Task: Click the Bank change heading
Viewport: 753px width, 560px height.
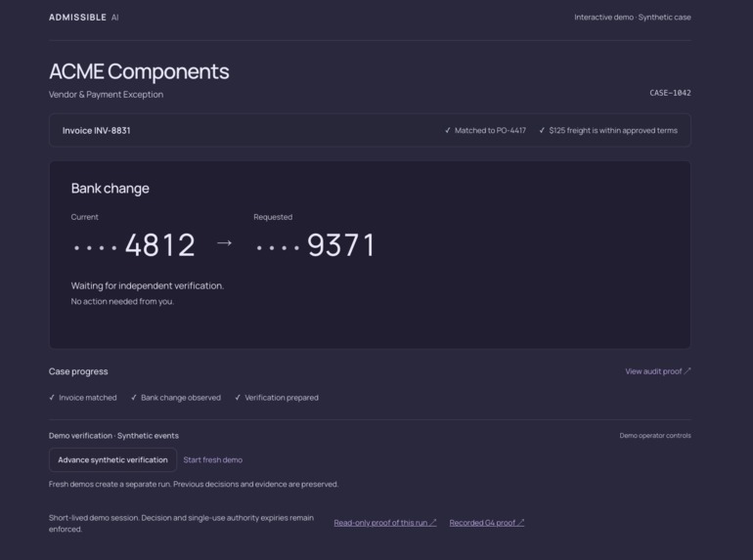Action: coord(110,188)
